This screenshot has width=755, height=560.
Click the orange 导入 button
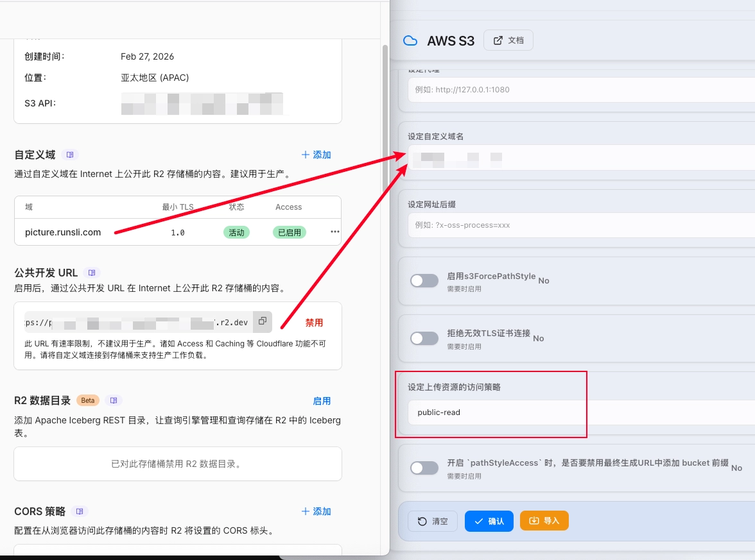[544, 521]
